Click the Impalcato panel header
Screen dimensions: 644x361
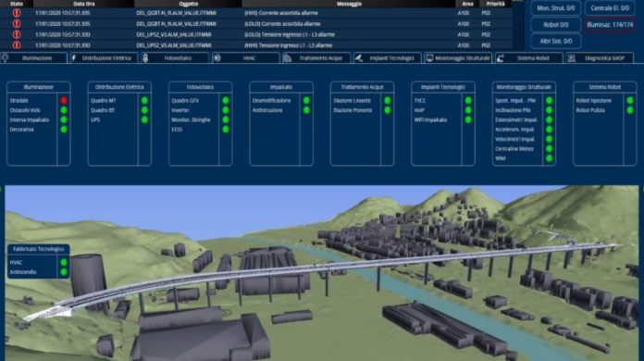click(x=281, y=87)
